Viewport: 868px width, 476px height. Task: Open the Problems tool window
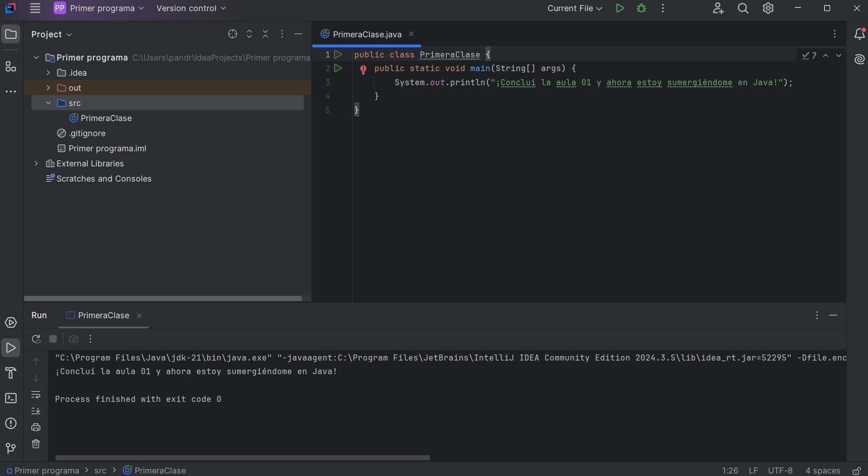click(11, 424)
